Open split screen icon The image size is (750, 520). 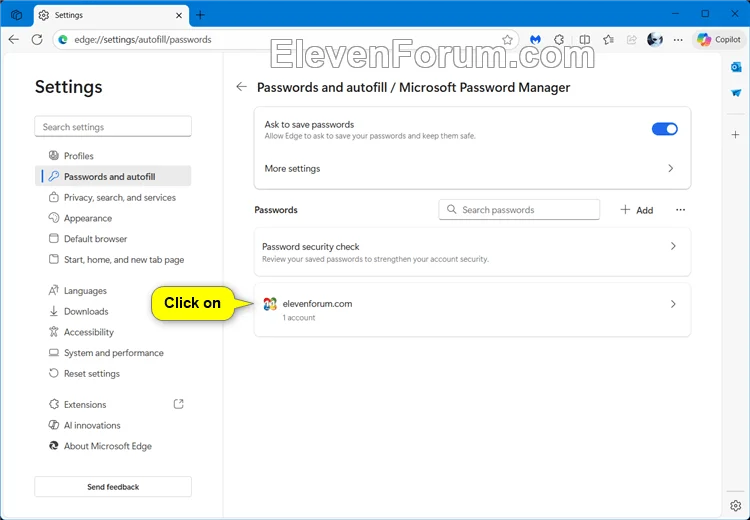(x=584, y=40)
